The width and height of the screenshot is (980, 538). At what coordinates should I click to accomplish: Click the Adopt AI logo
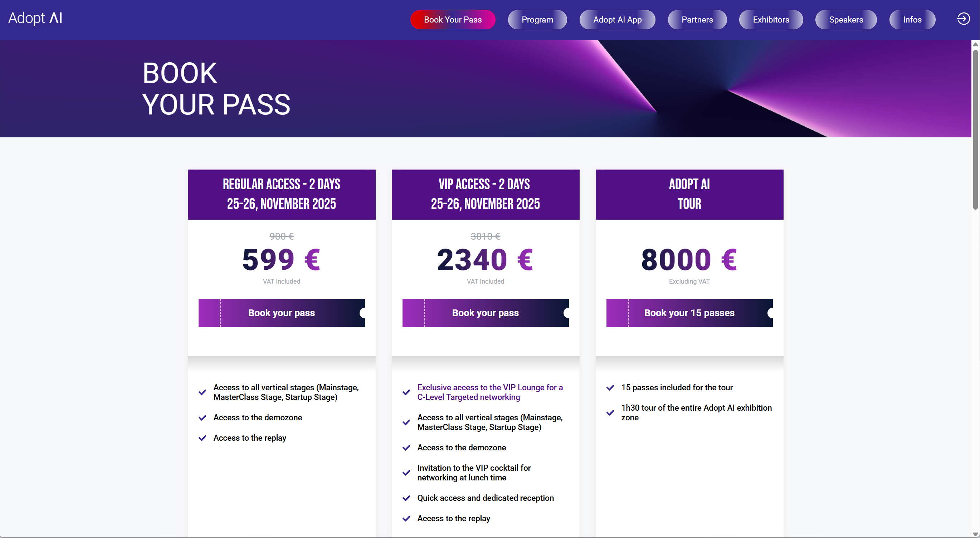35,18
